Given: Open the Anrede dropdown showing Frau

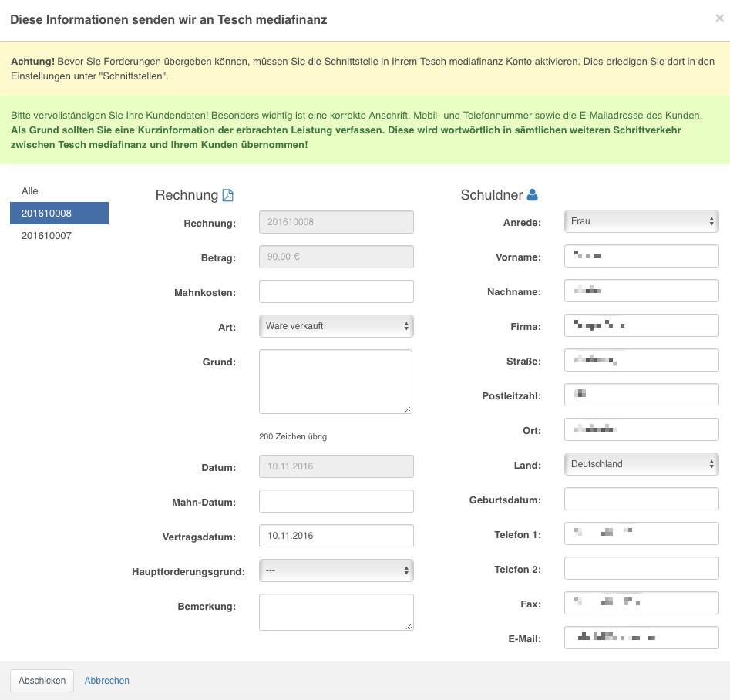Looking at the screenshot, I should [641, 221].
